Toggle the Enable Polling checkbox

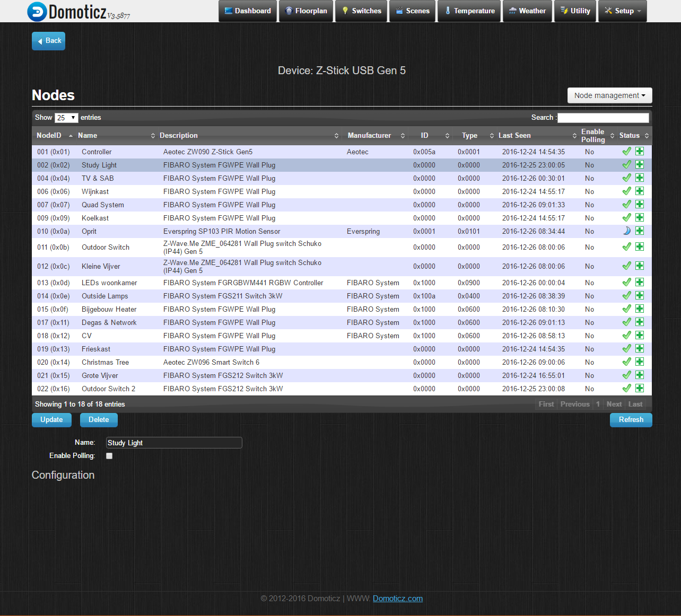tap(109, 456)
